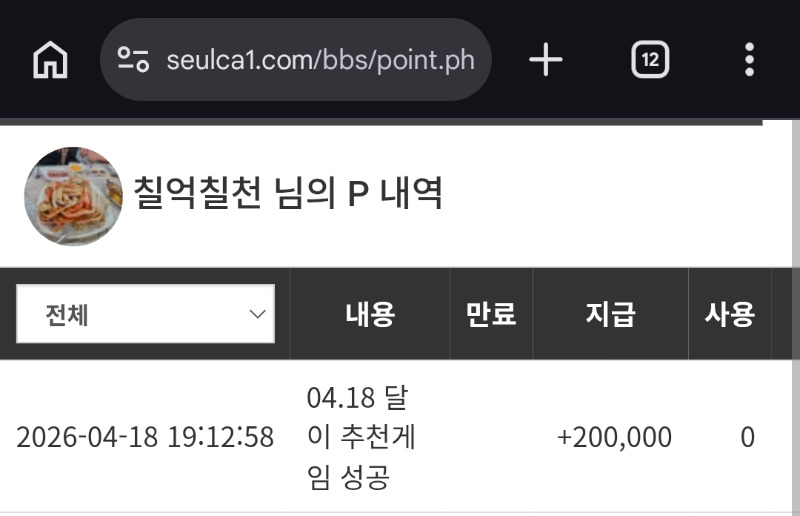Image resolution: width=800 pixels, height=516 pixels.
Task: Open the browser three-dot menu
Action: (x=749, y=61)
